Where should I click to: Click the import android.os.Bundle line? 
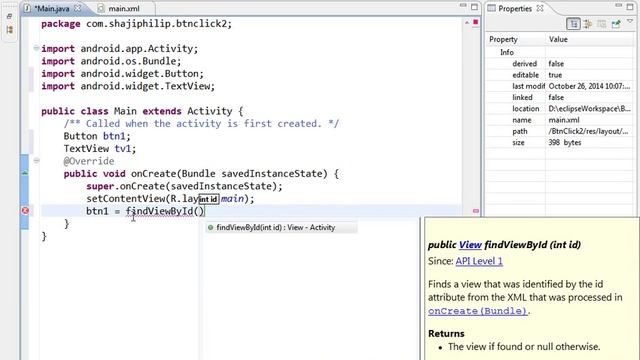(111, 61)
